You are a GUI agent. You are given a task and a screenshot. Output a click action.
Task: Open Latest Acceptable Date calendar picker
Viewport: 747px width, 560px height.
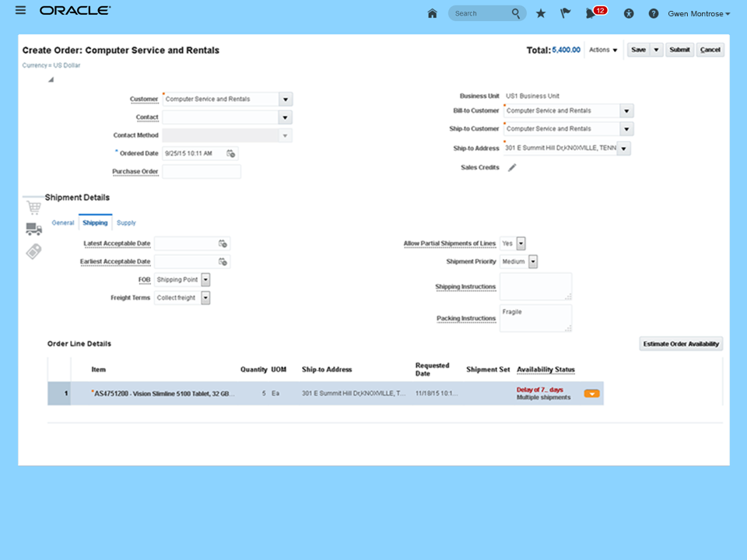223,243
